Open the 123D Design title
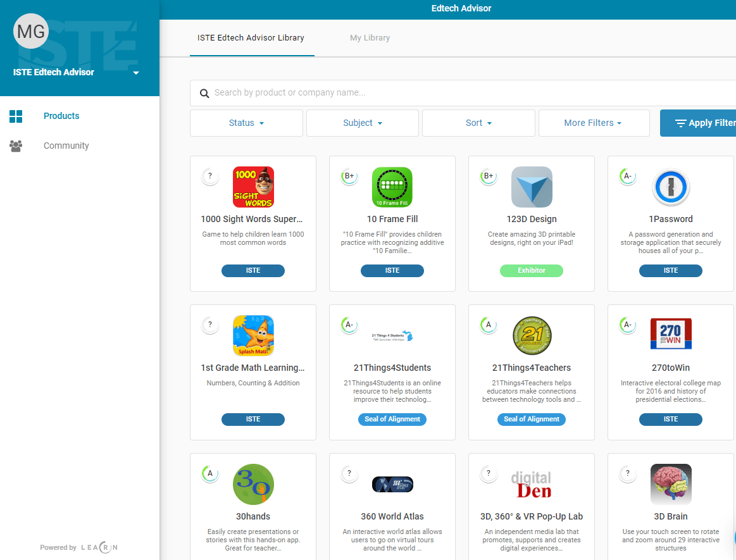Image resolution: width=736 pixels, height=560 pixels. tap(532, 219)
